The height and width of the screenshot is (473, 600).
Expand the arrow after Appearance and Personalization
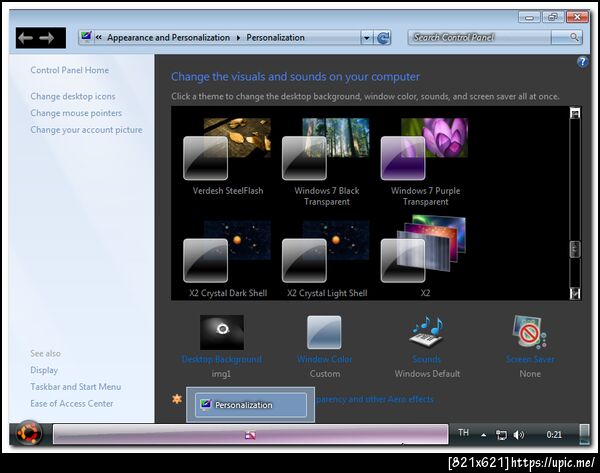pos(238,38)
